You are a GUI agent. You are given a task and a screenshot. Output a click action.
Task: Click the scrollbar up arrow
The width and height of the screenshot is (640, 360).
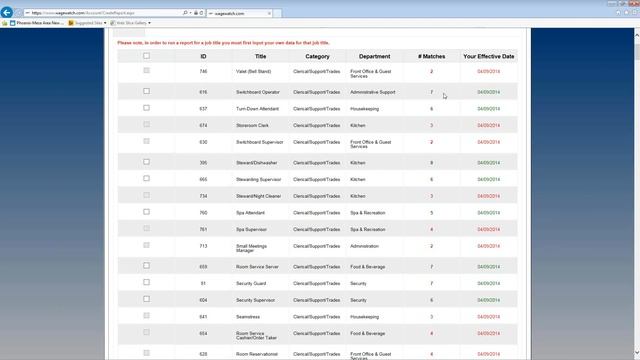tap(637, 36)
